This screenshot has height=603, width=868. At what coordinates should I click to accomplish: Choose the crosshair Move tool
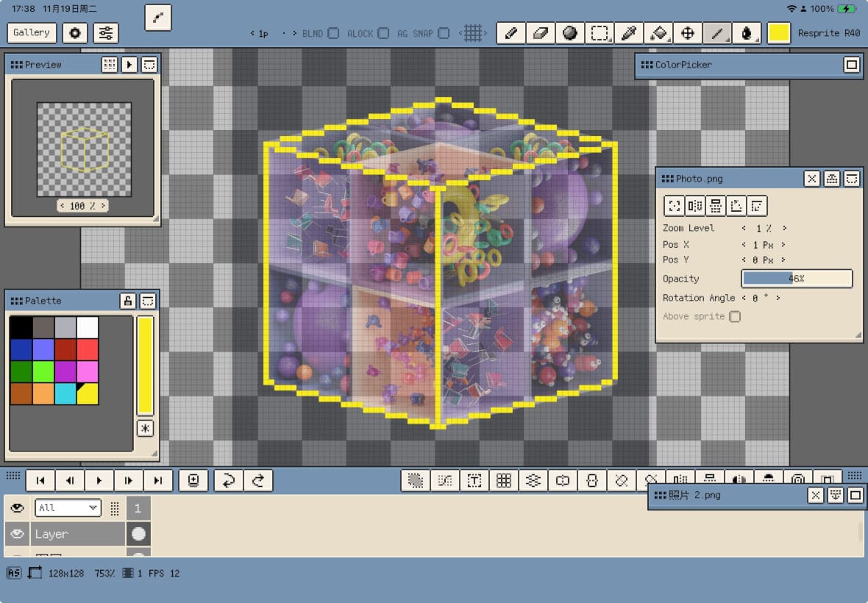pyautogui.click(x=688, y=32)
